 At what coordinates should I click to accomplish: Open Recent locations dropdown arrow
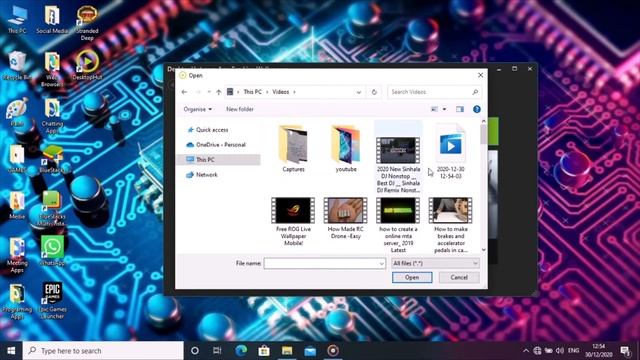(209, 92)
